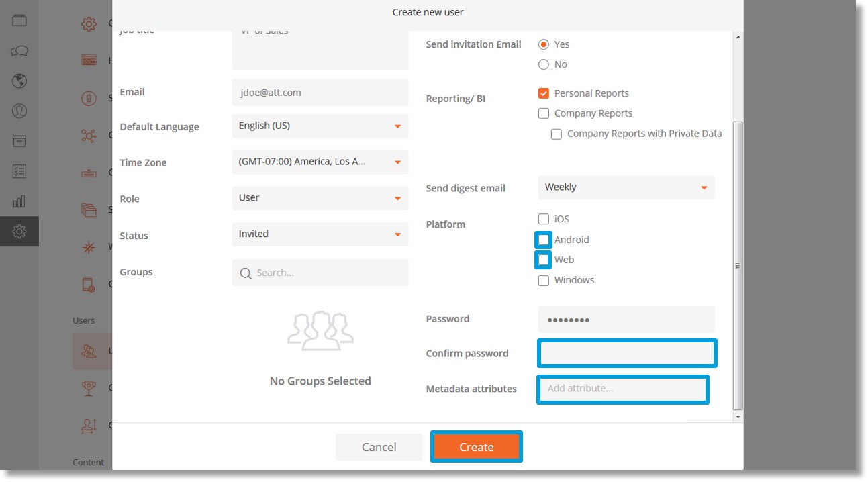This screenshot has width=868, height=482.
Task: Open the Role dropdown
Action: pos(320,199)
